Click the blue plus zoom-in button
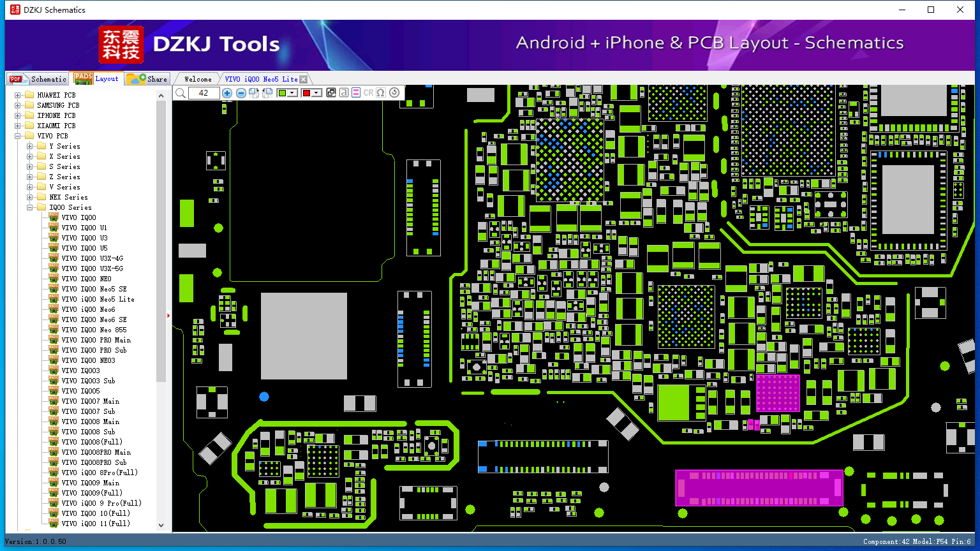Viewport: 980px width, 551px height. (227, 93)
